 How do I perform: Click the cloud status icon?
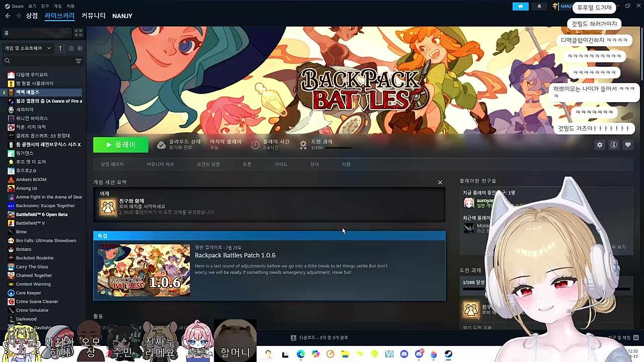[161, 145]
